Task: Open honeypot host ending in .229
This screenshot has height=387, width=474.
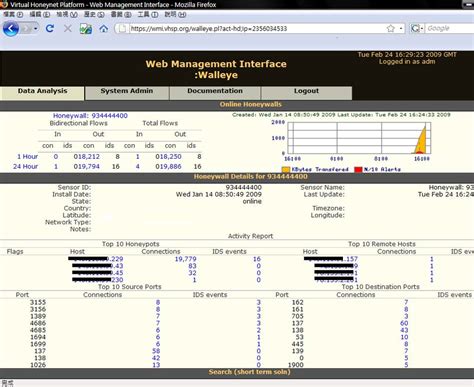Action: 96,259
